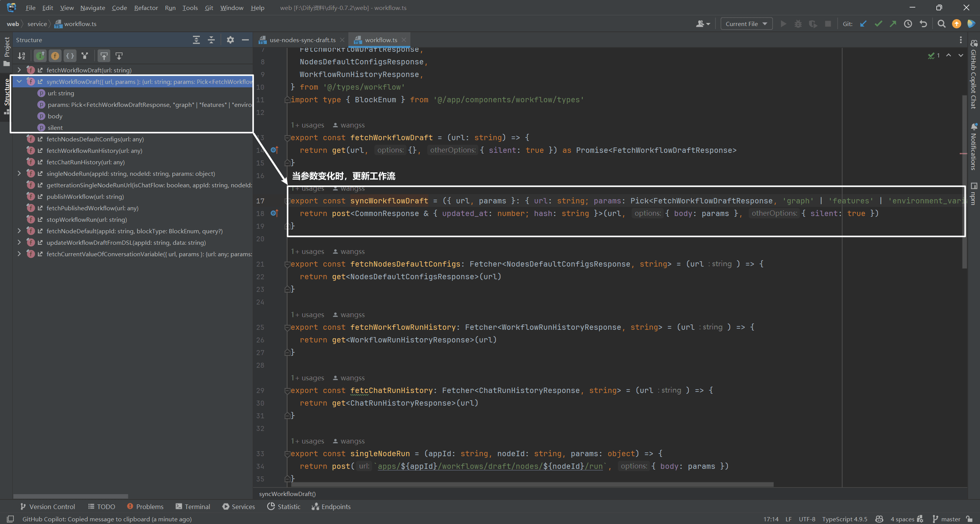Click the Git Update Project arrow icon
This screenshot has height=524, width=980.
click(863, 24)
